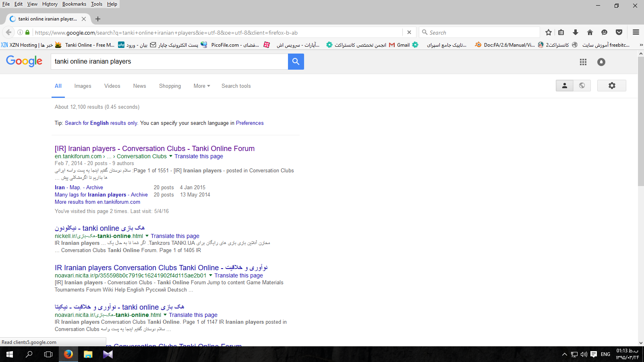644x362 pixels.
Task: Open the Iranian players Tanki Online Forum result
Action: (x=154, y=149)
